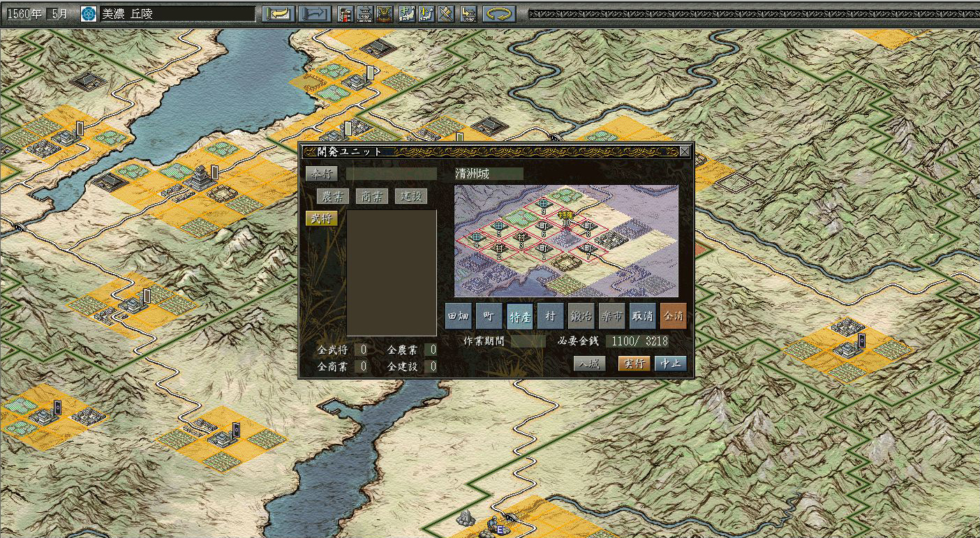This screenshot has width=980, height=538.
Task: Click the 入城 button
Action: click(x=590, y=364)
